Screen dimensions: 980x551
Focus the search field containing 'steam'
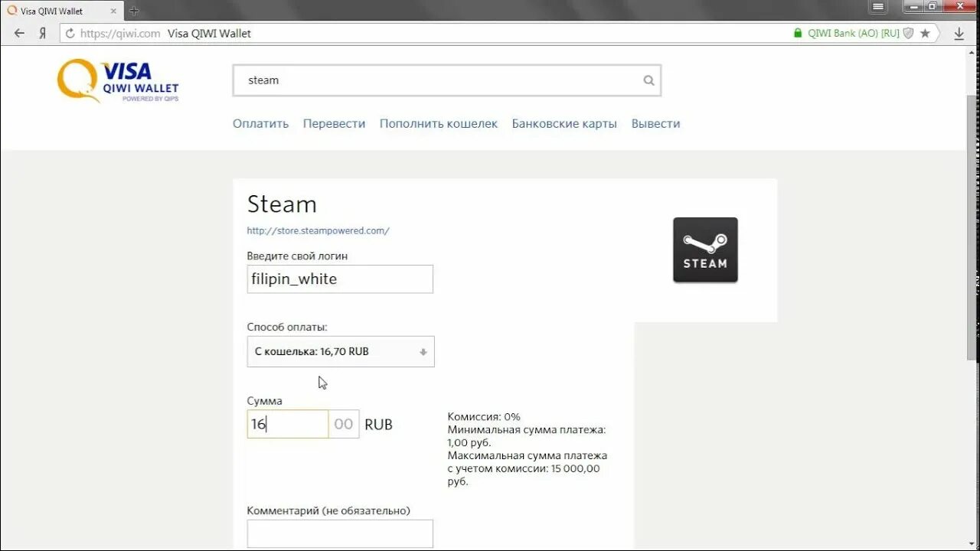(x=446, y=80)
